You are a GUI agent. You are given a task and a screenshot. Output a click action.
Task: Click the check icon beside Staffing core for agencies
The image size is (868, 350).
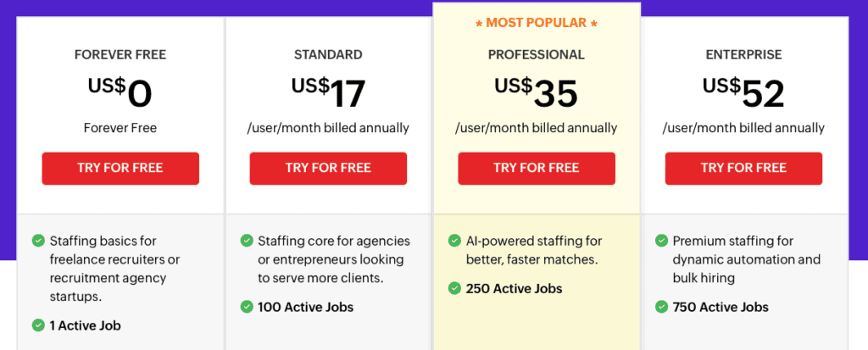point(247,241)
